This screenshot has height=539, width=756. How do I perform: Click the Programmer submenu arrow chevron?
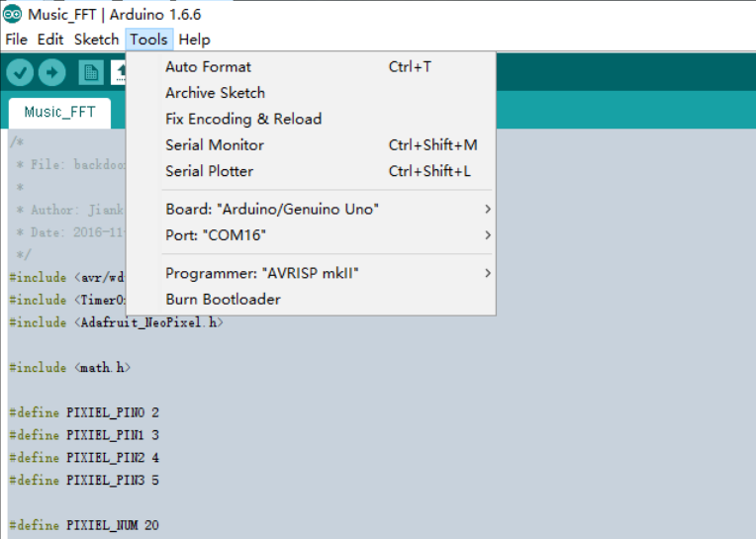point(488,273)
